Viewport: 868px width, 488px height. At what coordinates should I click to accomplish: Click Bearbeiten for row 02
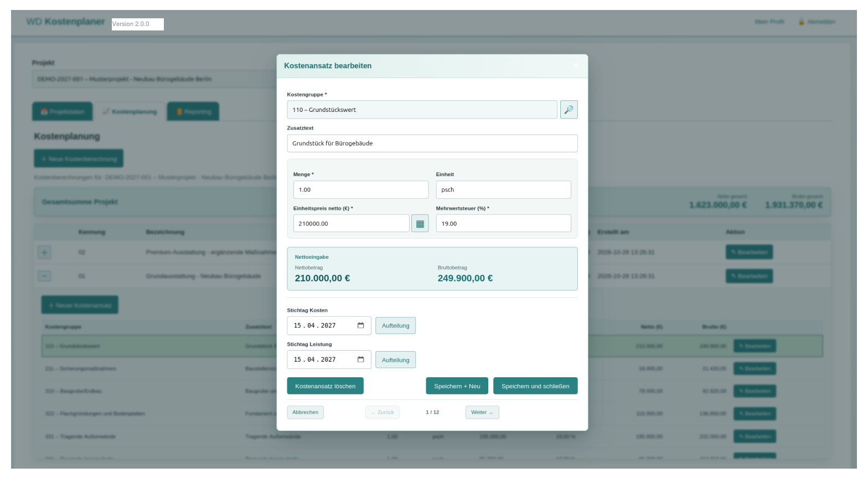[x=749, y=252]
